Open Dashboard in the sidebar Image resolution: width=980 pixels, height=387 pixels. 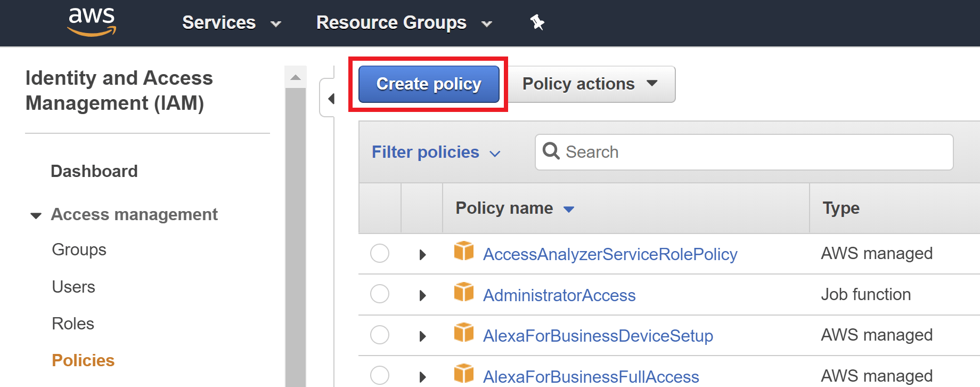point(94,171)
